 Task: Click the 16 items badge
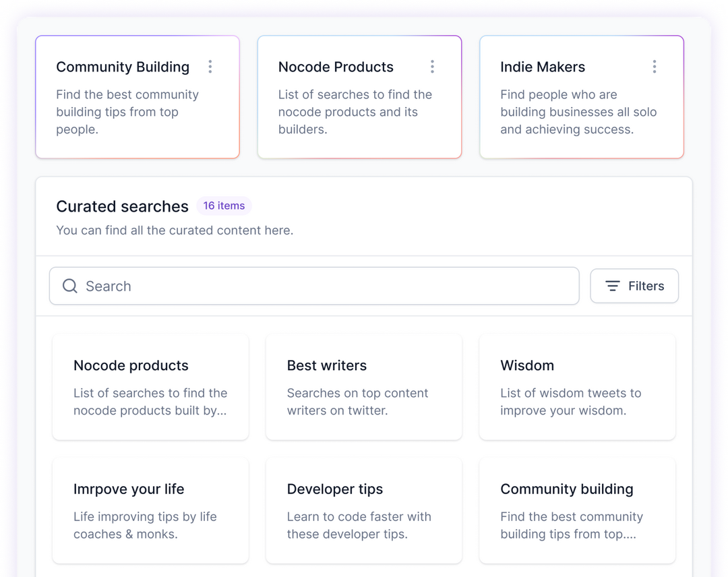[x=224, y=206]
